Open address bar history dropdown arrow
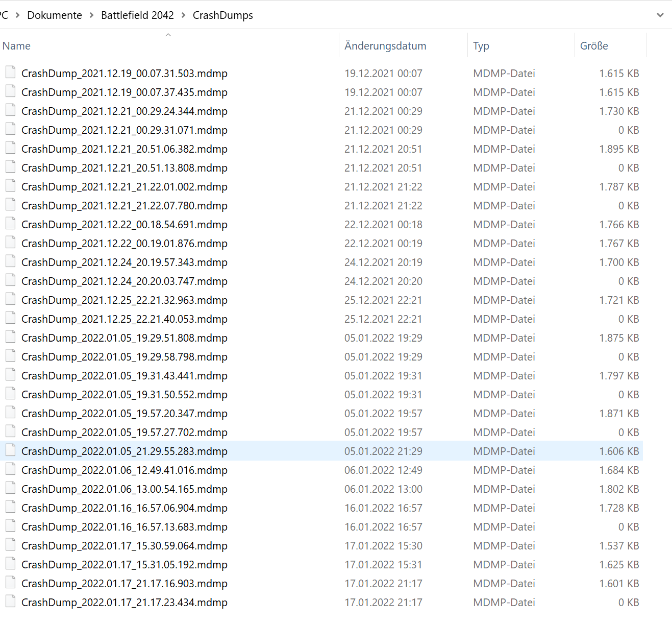 660,15
